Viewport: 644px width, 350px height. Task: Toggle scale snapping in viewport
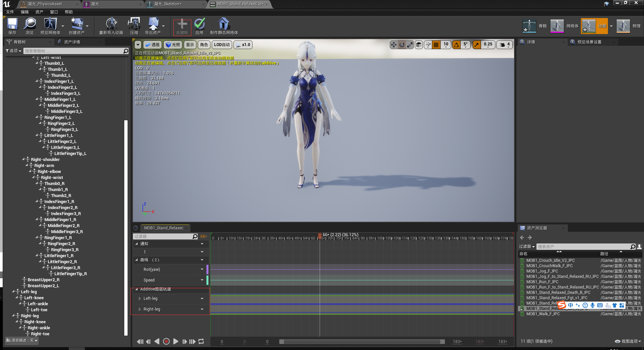[477, 45]
